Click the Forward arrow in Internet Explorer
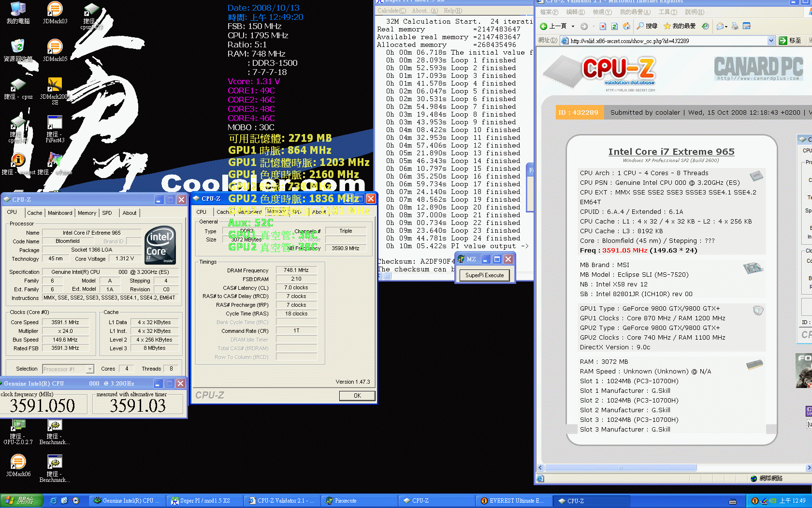 (584, 26)
